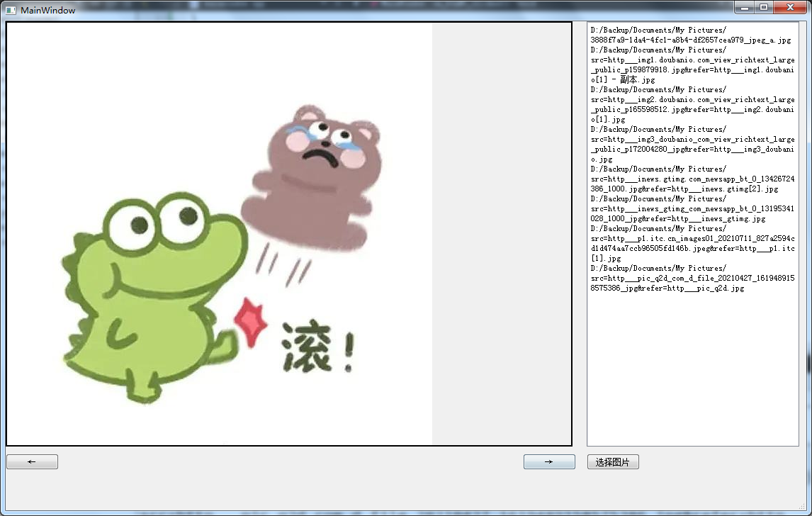812x516 pixels.
Task: Select the path ending 3888f7a9-1da4-4fc1-a8b4-df2657cea979_jpeg_a.jpg
Action: 692,35
